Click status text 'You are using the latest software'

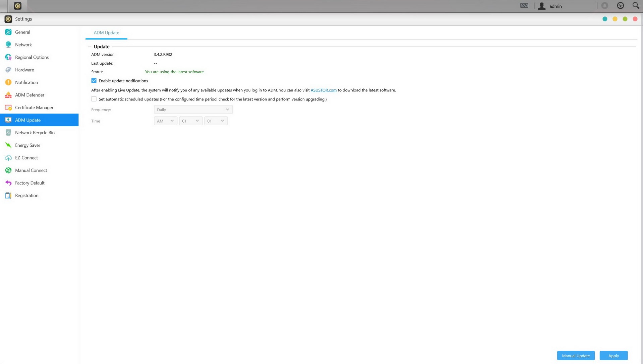click(174, 72)
